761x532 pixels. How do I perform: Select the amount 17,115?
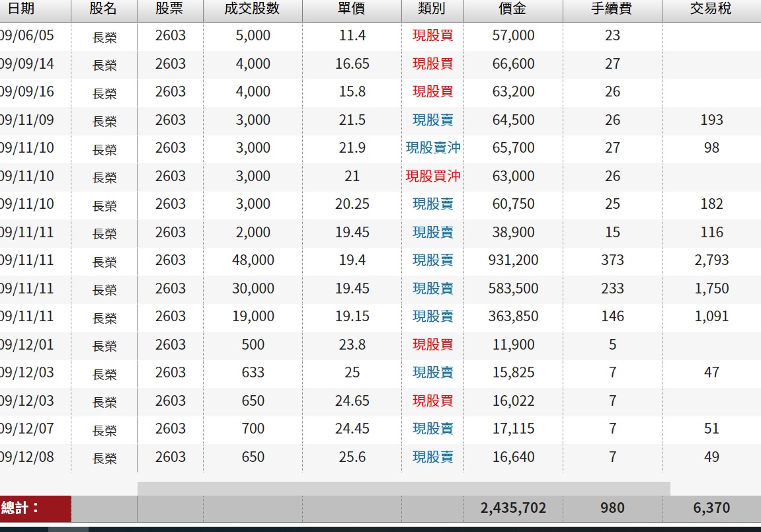tap(514, 429)
